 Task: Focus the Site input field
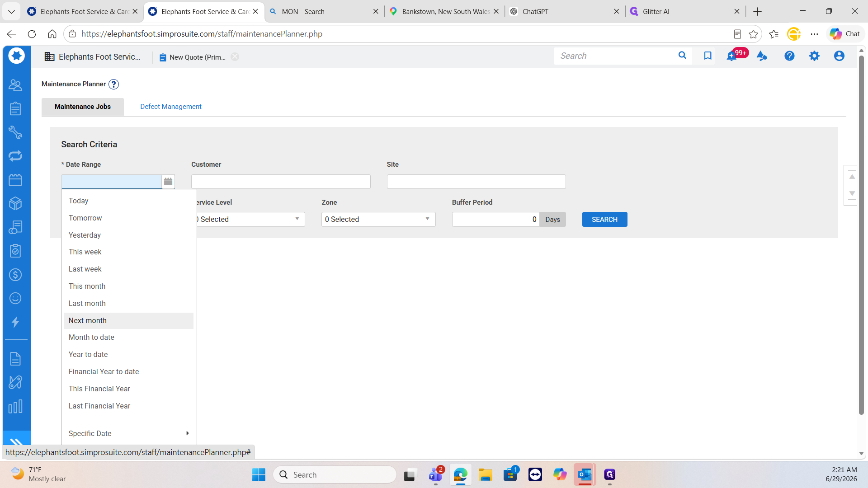(x=476, y=182)
